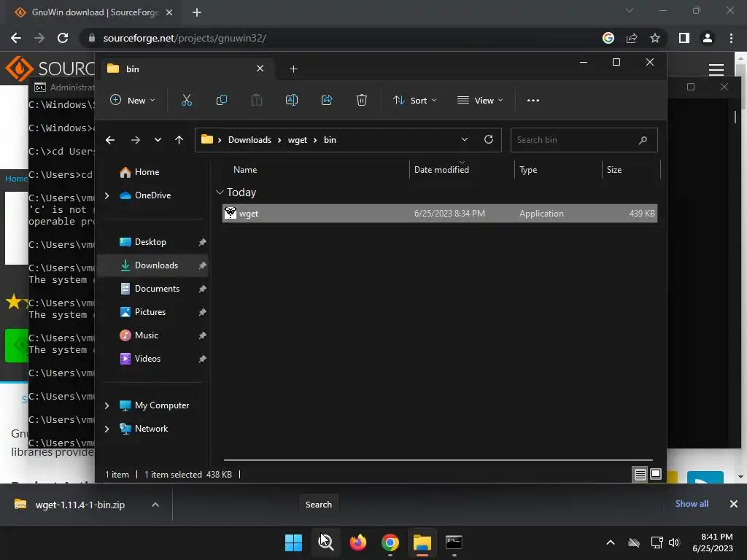This screenshot has width=747, height=560.
Task: Open Windows Start menu
Action: click(293, 542)
